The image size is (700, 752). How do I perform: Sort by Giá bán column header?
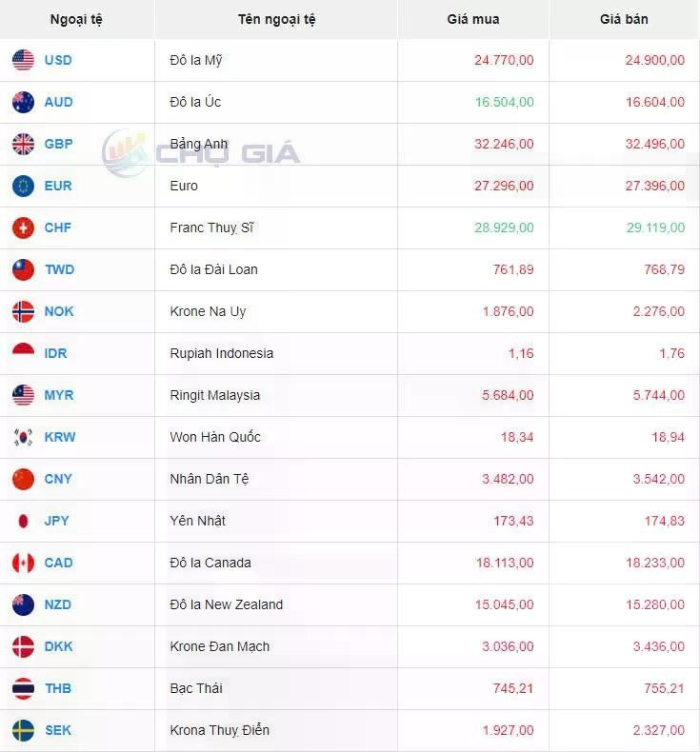(624, 19)
